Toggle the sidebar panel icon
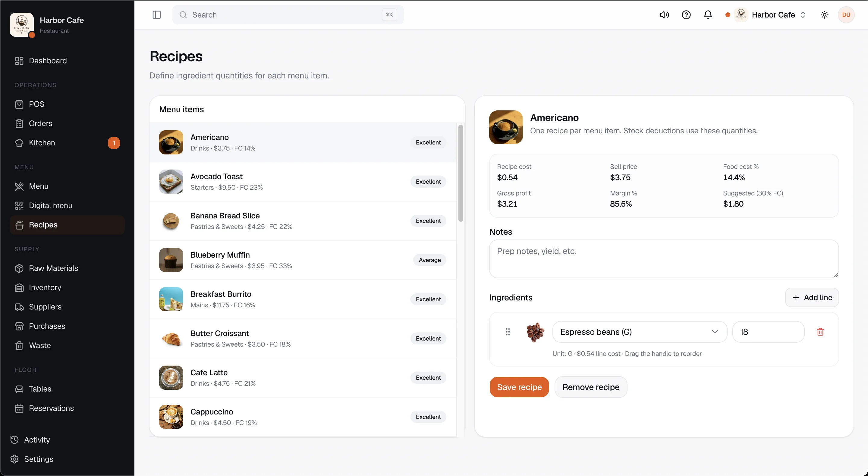Image resolution: width=868 pixels, height=476 pixels. (x=157, y=15)
